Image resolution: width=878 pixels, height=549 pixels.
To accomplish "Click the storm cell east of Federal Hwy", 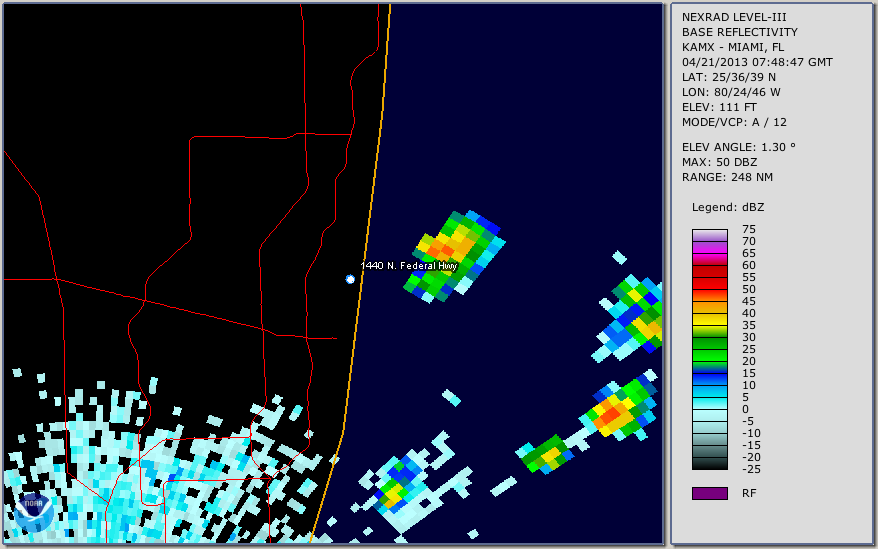I will click(455, 256).
